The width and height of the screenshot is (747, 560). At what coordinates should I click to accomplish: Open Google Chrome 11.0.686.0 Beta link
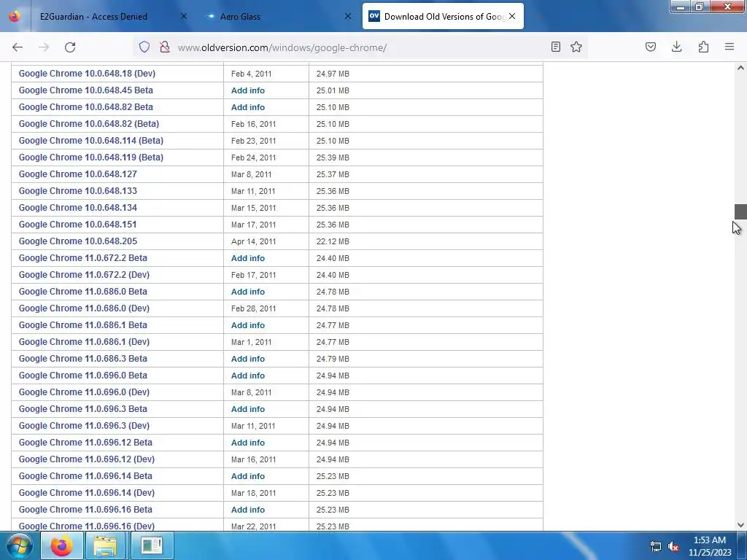(x=83, y=292)
